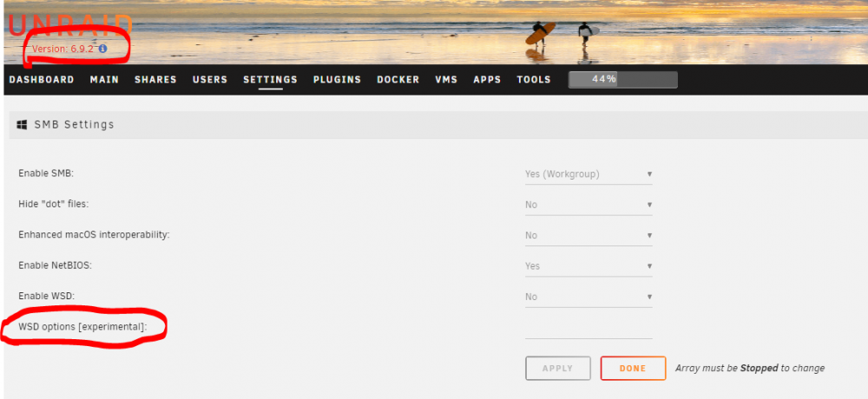The image size is (868, 399).
Task: Click the "Enhanced macOS interoperability:" label
Action: (x=94, y=235)
